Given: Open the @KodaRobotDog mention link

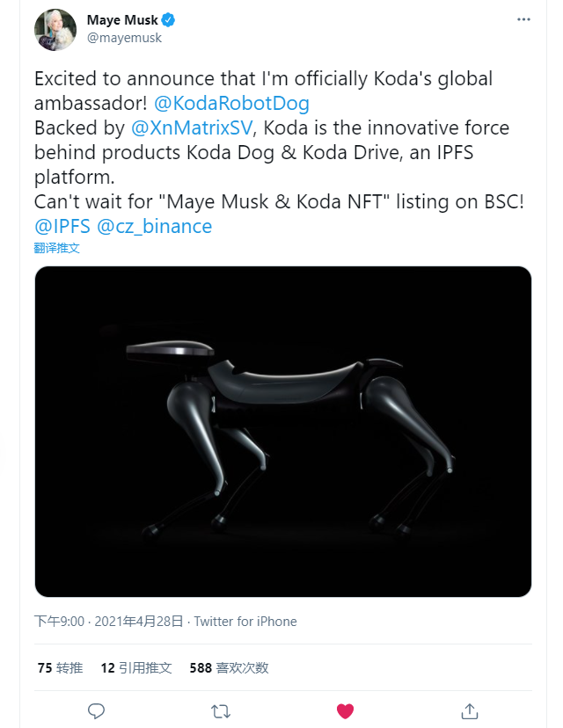Looking at the screenshot, I should point(231,103).
